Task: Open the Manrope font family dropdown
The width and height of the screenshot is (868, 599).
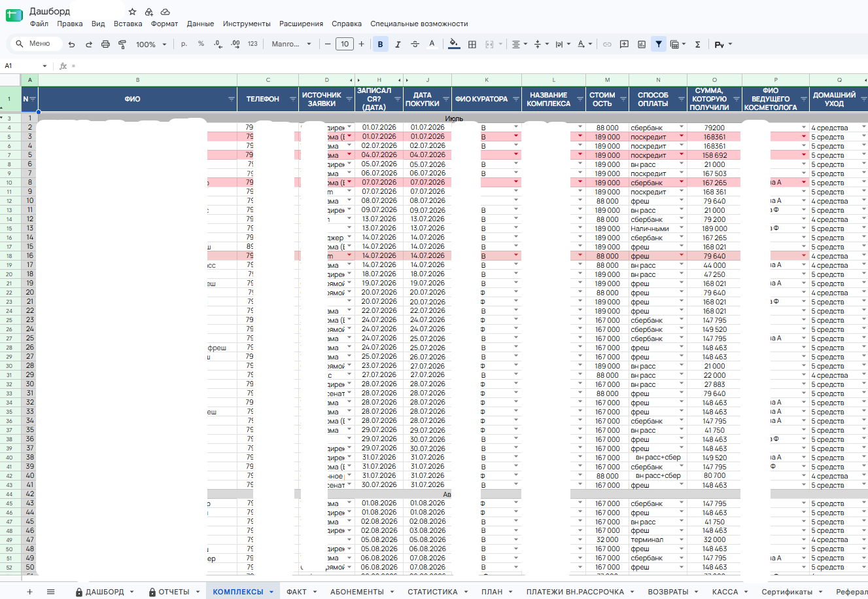Action: (x=292, y=45)
